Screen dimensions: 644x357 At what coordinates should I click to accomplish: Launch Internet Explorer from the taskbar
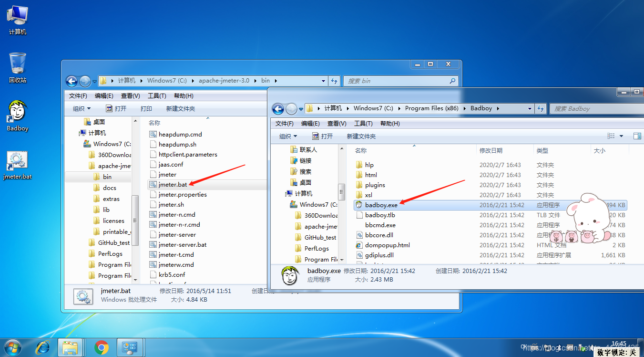(43, 347)
